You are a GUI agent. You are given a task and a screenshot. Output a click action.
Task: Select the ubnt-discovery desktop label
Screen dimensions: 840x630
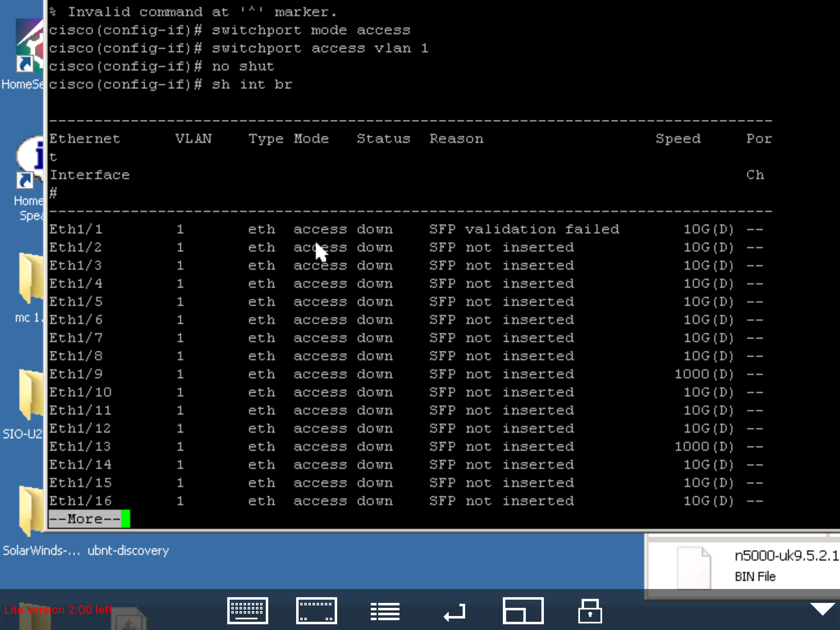tap(128, 550)
